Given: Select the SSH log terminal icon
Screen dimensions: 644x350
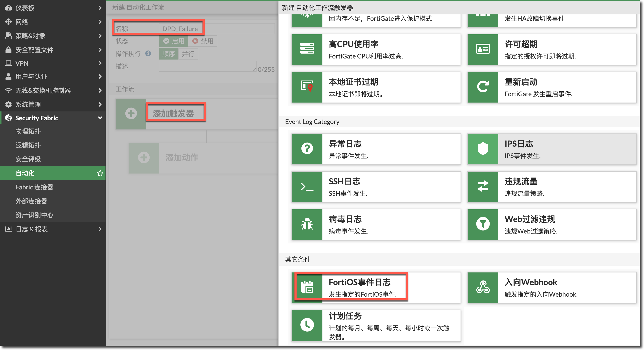Looking at the screenshot, I should [307, 187].
